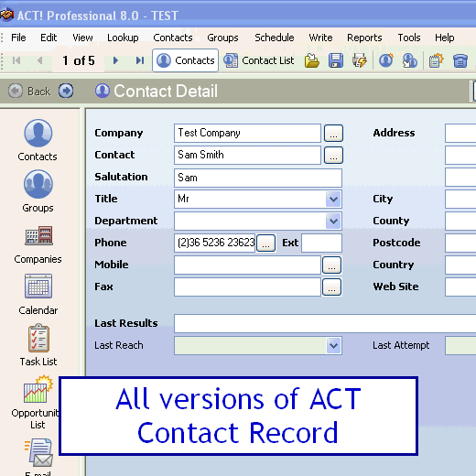The height and width of the screenshot is (476, 476).
Task: Click the Salutation field showing Sam
Action: [258, 178]
